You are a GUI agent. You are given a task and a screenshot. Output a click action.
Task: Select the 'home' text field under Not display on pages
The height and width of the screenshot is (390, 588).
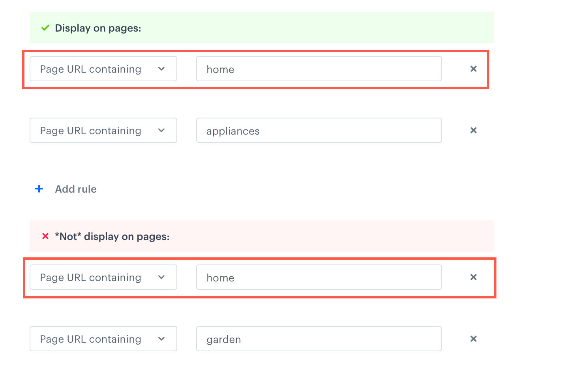(x=318, y=277)
